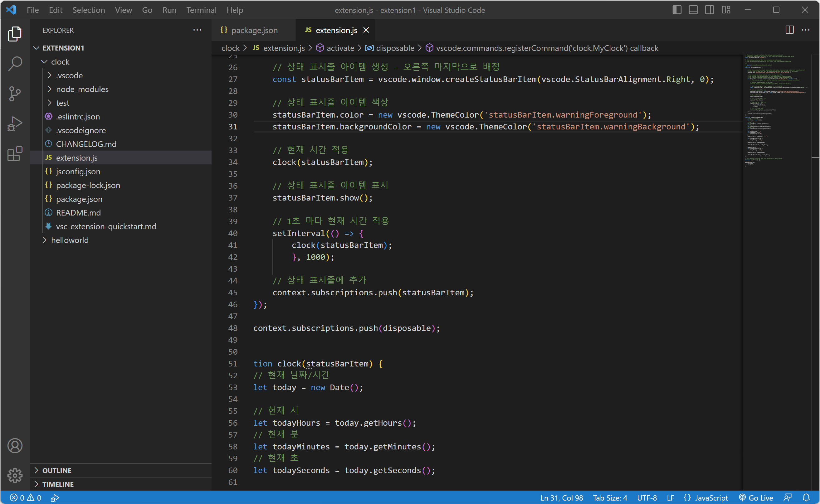Open the Search view in activity bar

[15, 63]
